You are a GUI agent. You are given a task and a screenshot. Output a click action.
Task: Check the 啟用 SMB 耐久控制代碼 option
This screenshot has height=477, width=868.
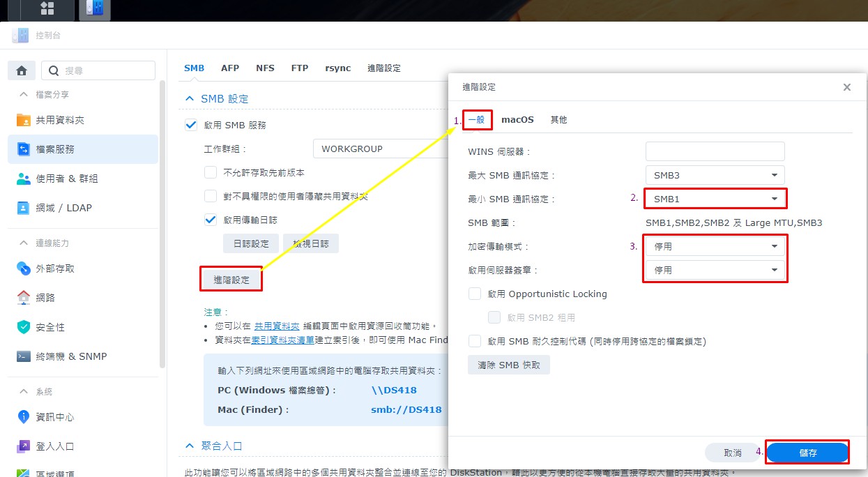pyautogui.click(x=475, y=341)
